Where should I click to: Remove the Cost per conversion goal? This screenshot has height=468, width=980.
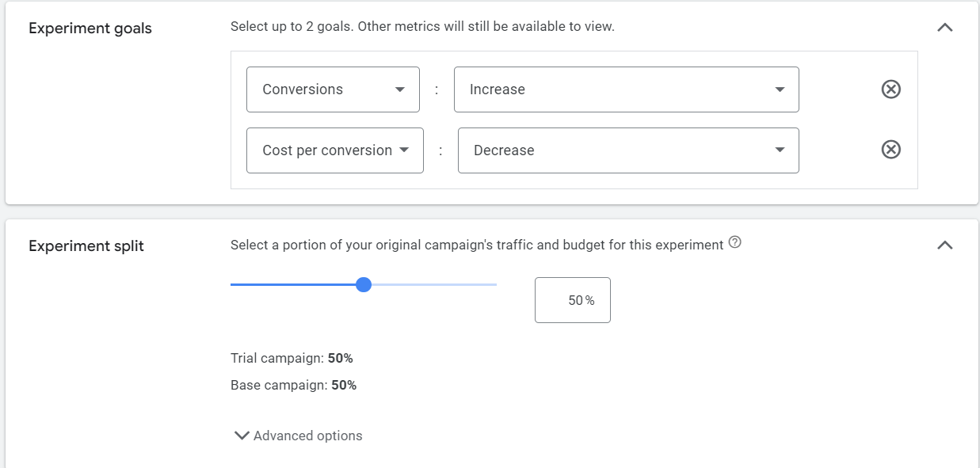coord(890,150)
